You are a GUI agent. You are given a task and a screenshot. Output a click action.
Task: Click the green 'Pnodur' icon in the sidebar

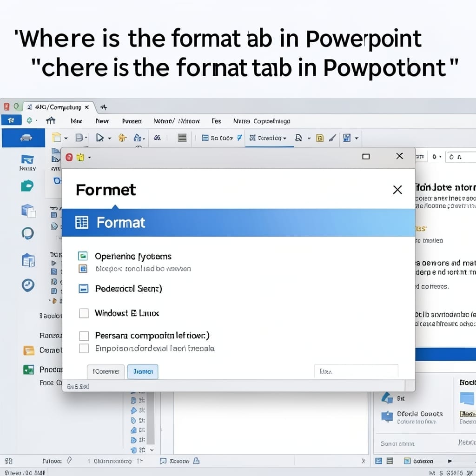pos(29,370)
